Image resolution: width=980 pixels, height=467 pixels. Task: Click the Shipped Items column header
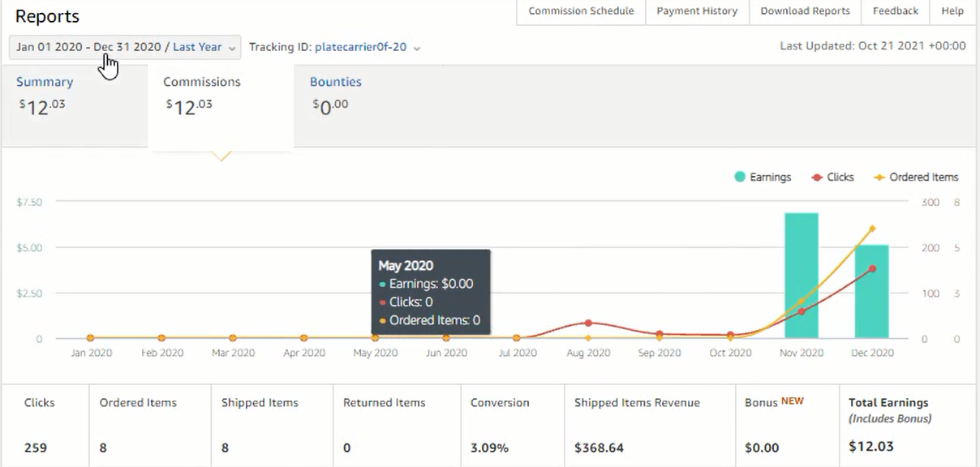pyautogui.click(x=260, y=403)
